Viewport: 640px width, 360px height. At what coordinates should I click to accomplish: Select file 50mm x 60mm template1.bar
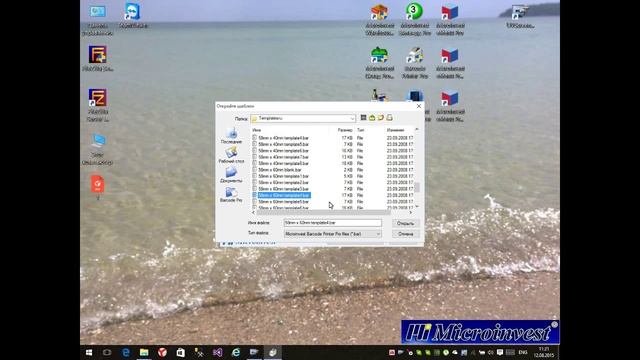coord(283,176)
